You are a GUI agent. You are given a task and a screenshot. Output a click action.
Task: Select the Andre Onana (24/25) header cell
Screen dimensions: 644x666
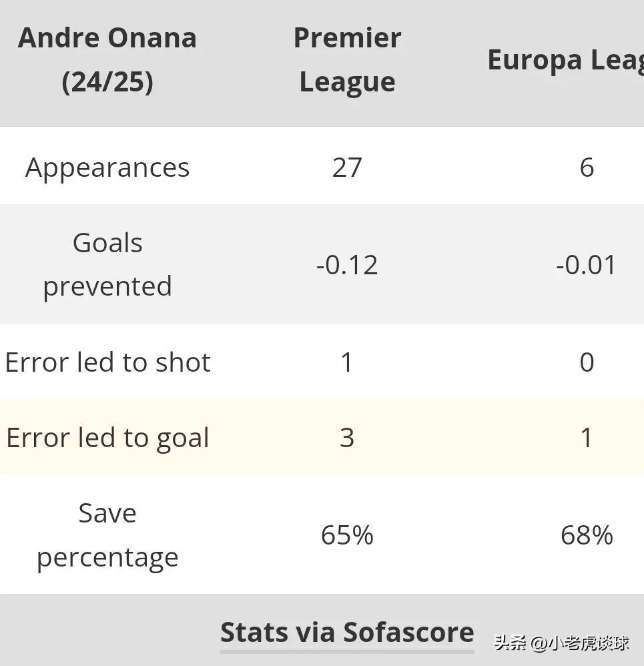pos(107,59)
